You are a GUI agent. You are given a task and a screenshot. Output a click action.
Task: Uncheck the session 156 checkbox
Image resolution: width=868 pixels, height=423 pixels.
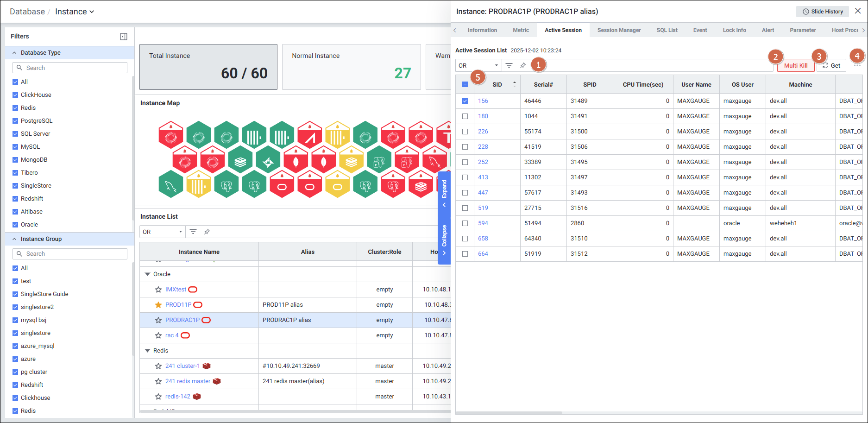[465, 101]
